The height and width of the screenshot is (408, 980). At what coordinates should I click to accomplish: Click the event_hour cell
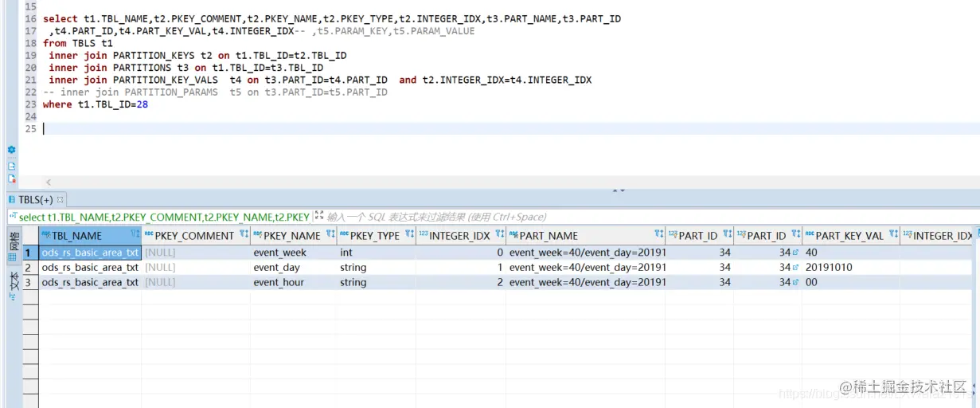coord(293,282)
